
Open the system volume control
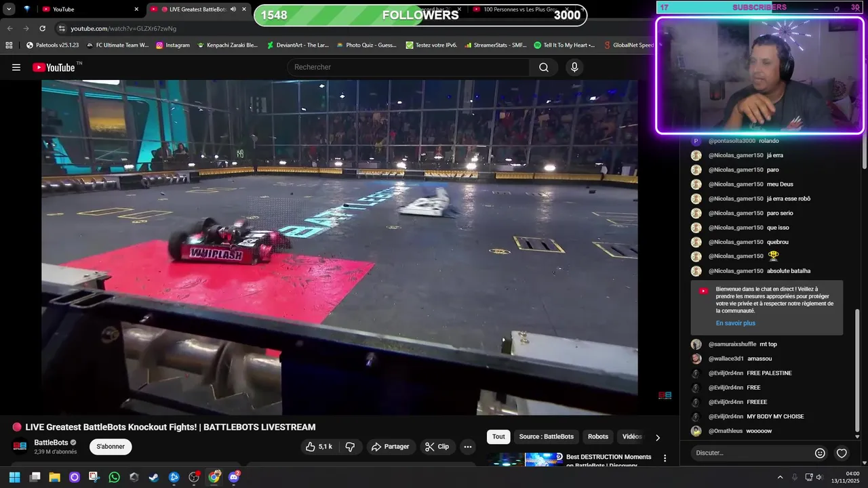[819, 477]
